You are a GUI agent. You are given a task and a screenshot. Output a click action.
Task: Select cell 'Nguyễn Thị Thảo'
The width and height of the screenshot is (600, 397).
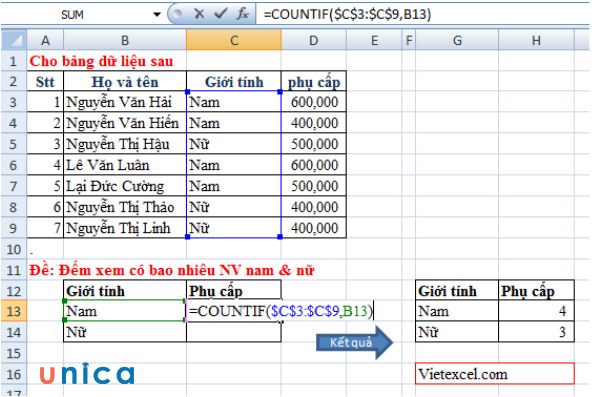[x=125, y=207]
